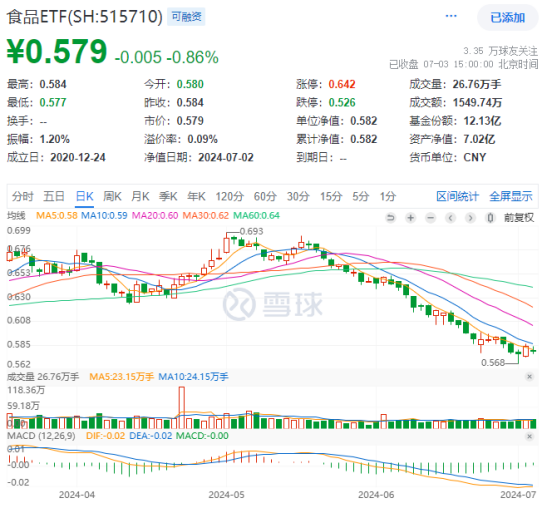Click the 均线 indicator label

click(x=16, y=216)
